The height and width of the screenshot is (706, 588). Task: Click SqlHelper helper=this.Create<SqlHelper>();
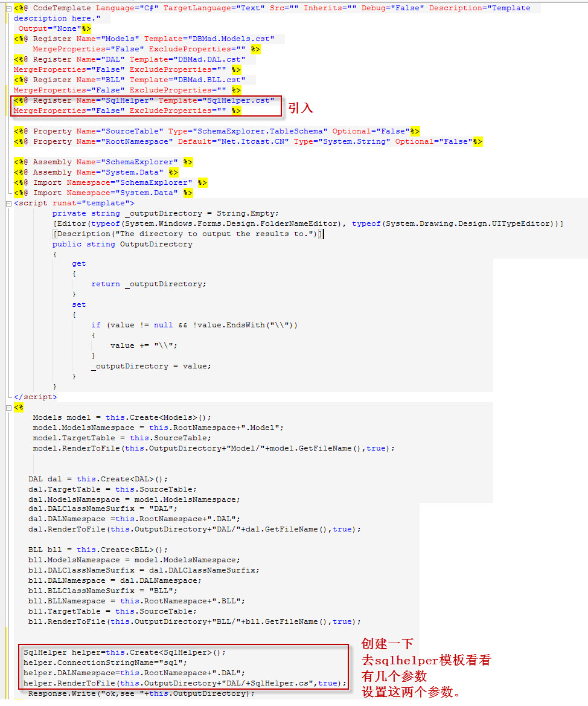coord(125,653)
